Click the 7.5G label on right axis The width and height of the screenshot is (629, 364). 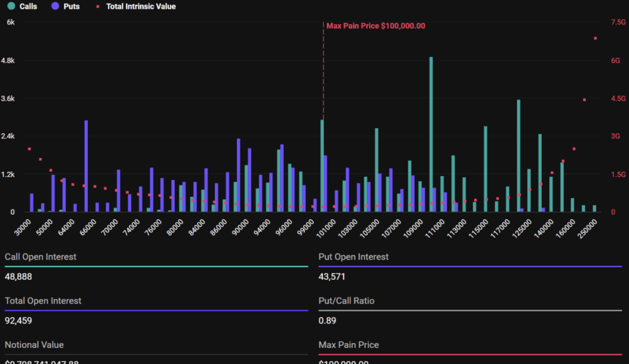(x=618, y=22)
